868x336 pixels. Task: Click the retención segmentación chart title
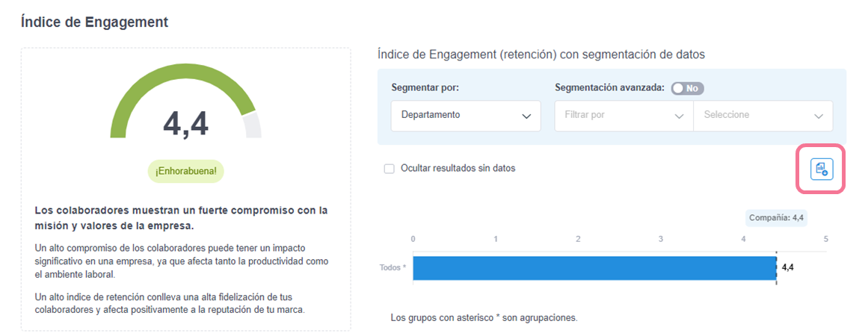(x=541, y=55)
